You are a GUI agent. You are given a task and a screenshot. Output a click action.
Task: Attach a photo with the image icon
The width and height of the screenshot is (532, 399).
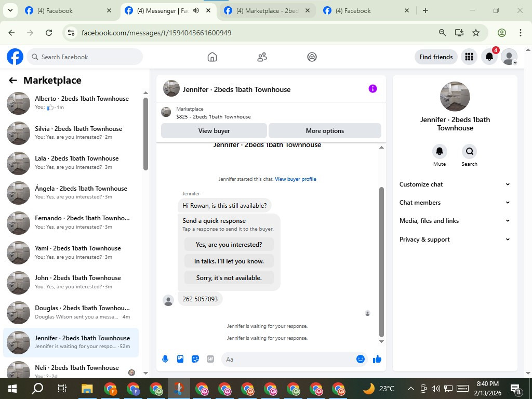(180, 359)
